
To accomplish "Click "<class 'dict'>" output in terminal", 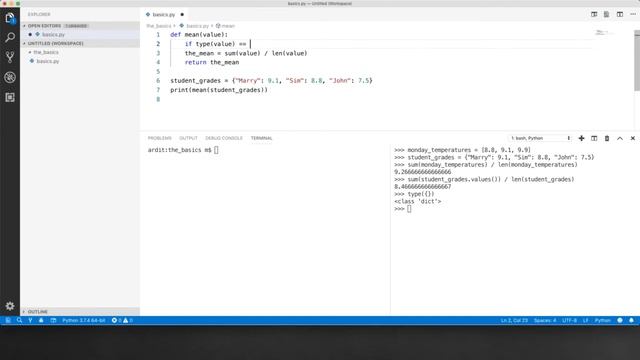I will [418, 202].
